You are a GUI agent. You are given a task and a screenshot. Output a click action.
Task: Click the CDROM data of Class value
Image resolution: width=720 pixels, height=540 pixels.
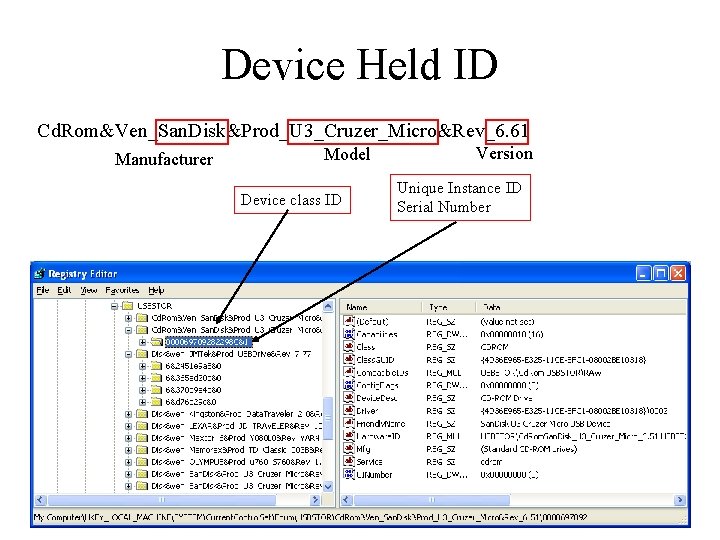495,347
